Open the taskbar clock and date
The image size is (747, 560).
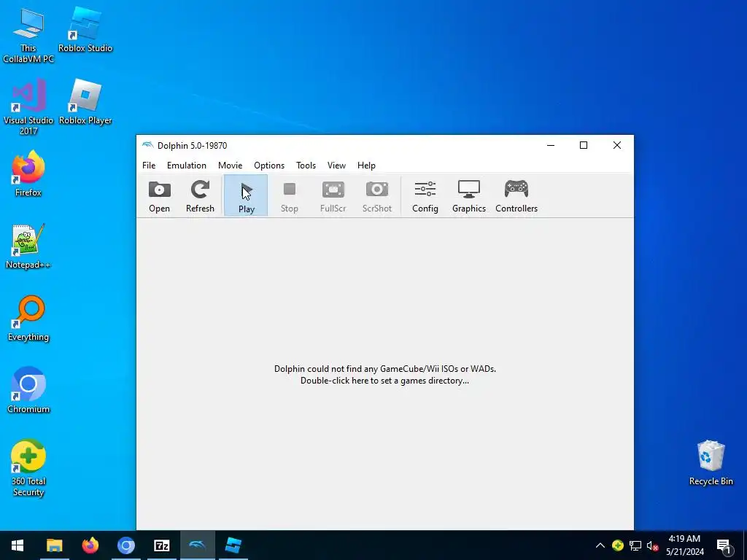pyautogui.click(x=684, y=545)
